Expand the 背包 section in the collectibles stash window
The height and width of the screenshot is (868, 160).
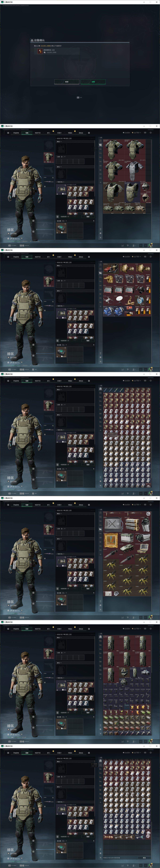pos(75,291)
